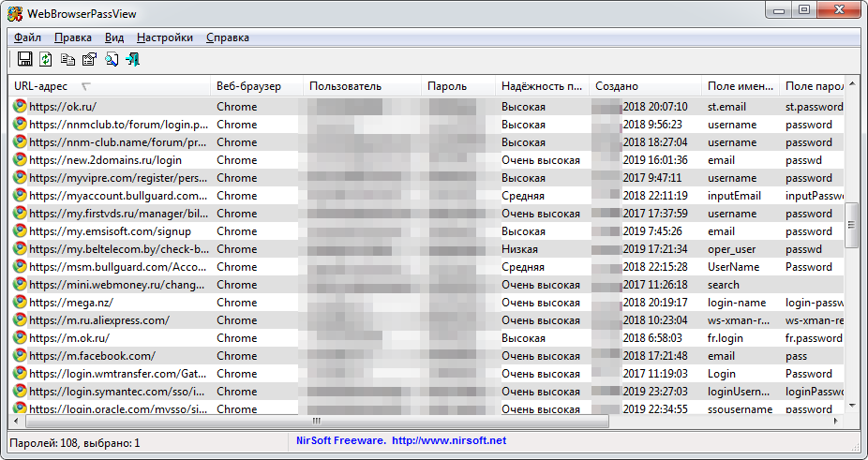Click the vertical scrollbar down arrow
This screenshot has height=460, width=868.
click(852, 406)
